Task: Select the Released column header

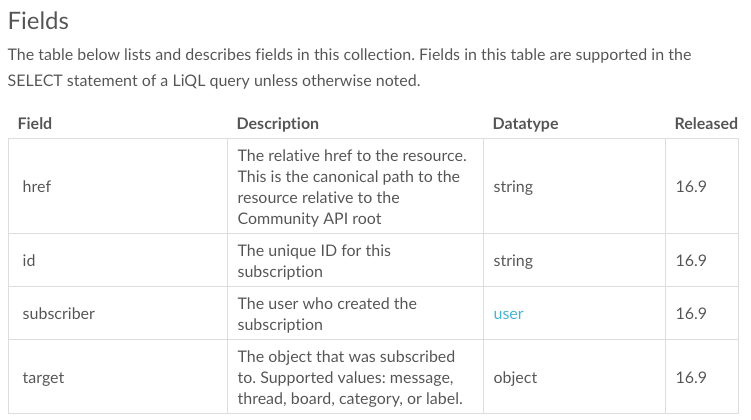Action: click(706, 124)
